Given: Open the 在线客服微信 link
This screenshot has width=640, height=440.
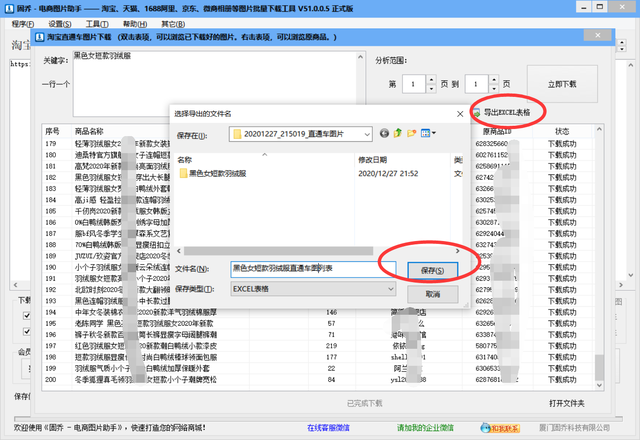Looking at the screenshot, I should click(x=328, y=428).
